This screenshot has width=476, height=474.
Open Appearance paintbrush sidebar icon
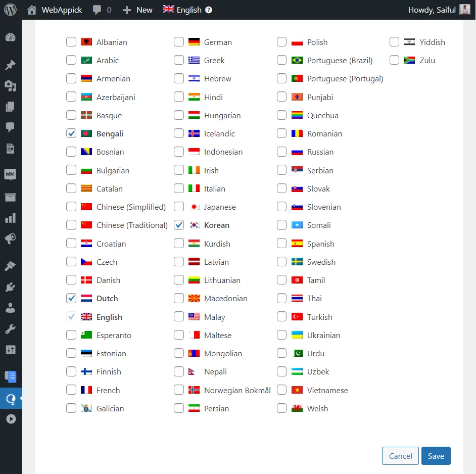10,266
